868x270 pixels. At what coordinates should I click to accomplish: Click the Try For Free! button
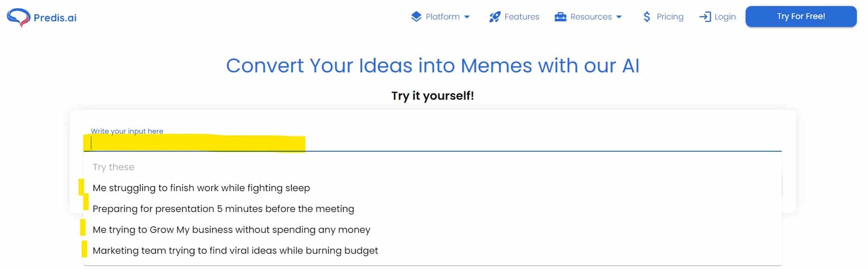pos(801,16)
